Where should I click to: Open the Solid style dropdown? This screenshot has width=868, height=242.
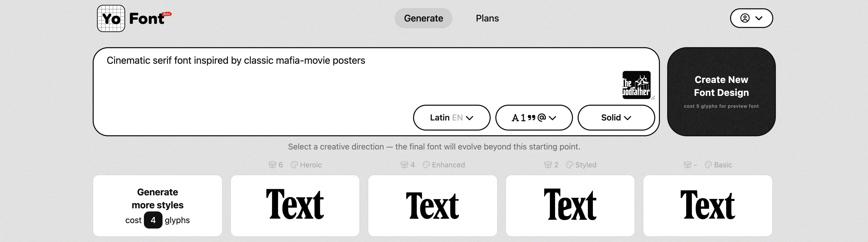616,117
